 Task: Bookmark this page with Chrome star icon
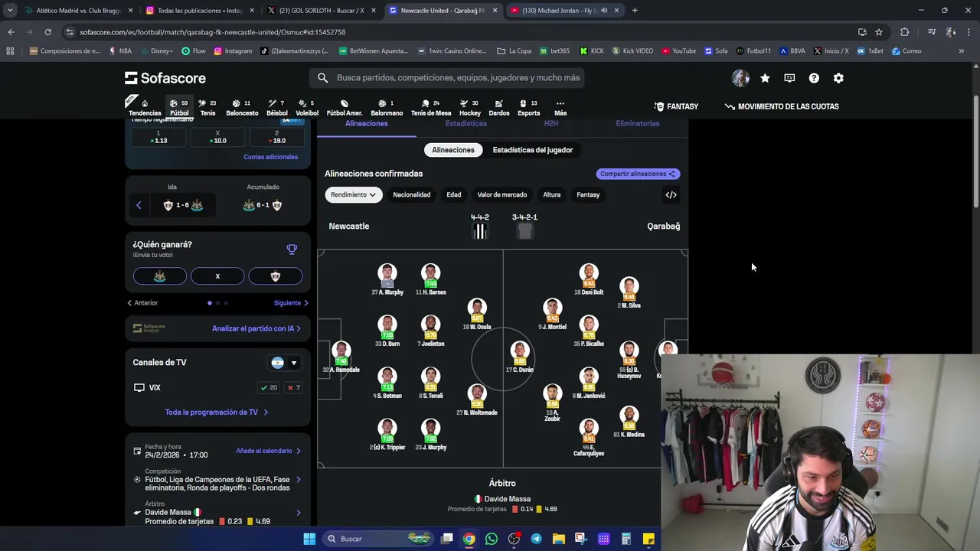tap(879, 32)
